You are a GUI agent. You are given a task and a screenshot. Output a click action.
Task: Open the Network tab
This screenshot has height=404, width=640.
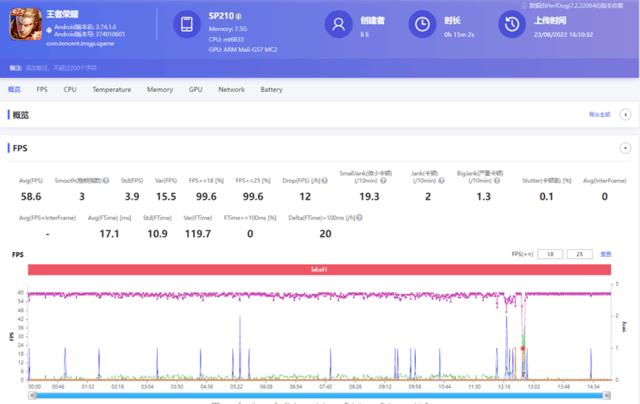[x=231, y=90]
